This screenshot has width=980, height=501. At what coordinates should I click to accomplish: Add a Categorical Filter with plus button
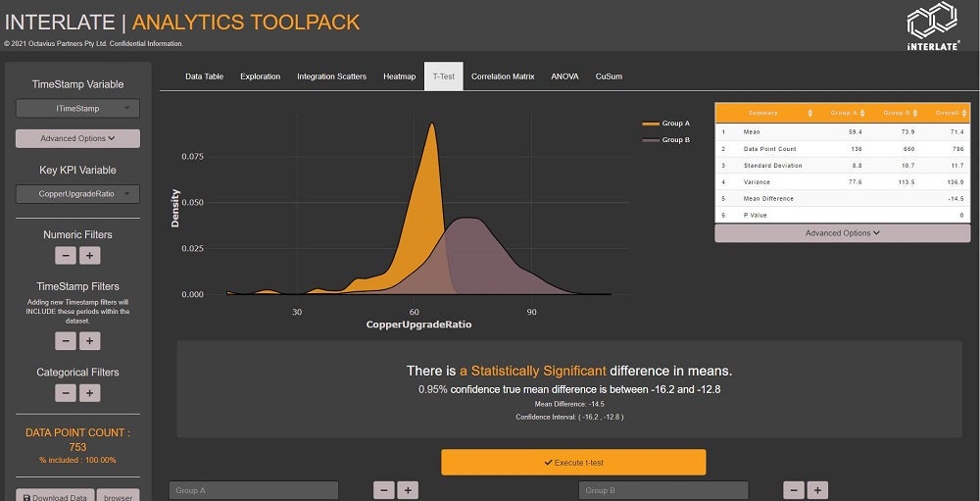coord(89,393)
